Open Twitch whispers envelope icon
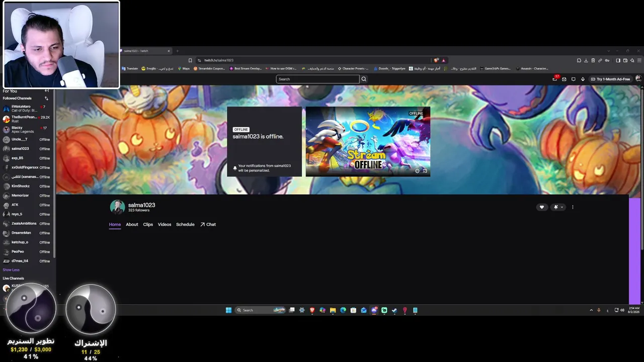The width and height of the screenshot is (644, 362). point(564,79)
